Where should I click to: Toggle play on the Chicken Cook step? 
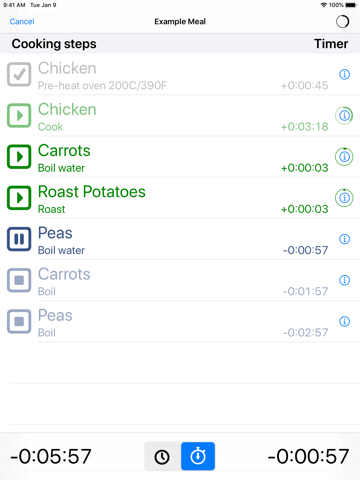[x=19, y=115]
